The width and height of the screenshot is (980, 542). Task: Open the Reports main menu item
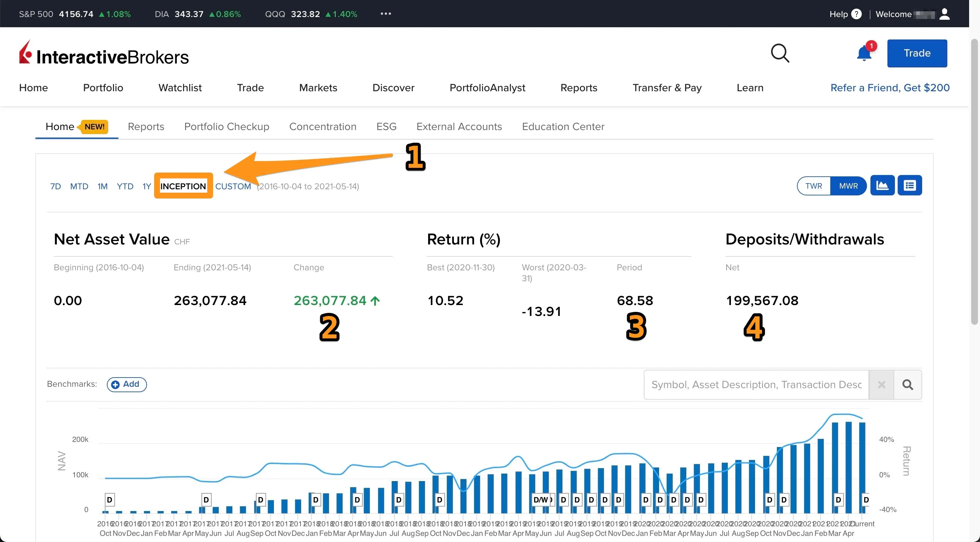(x=578, y=87)
